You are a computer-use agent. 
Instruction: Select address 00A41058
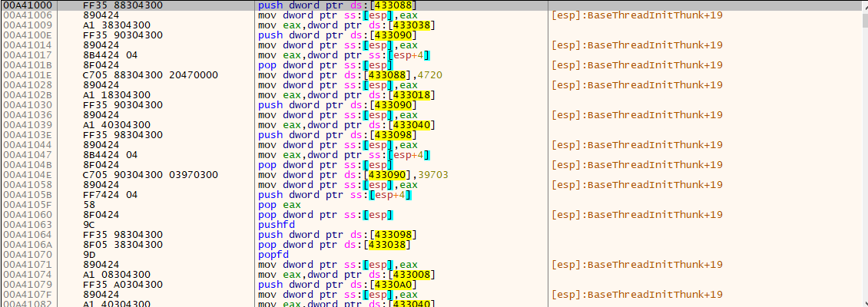[x=26, y=184]
